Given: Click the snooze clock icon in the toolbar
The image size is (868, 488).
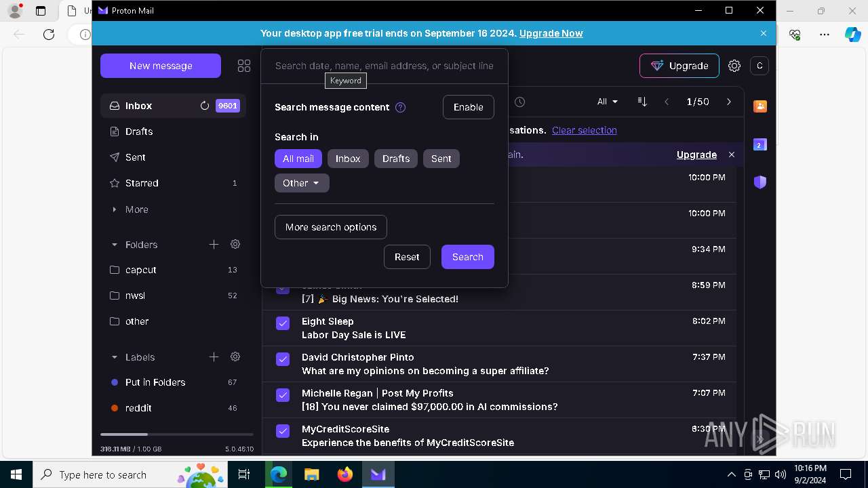Looking at the screenshot, I should 519,102.
